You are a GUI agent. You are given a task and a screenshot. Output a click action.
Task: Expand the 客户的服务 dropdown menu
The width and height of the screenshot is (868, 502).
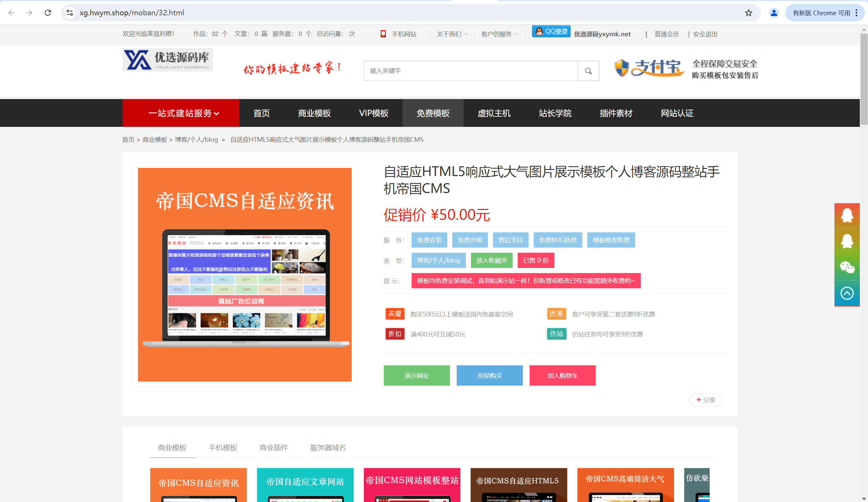pyautogui.click(x=499, y=34)
